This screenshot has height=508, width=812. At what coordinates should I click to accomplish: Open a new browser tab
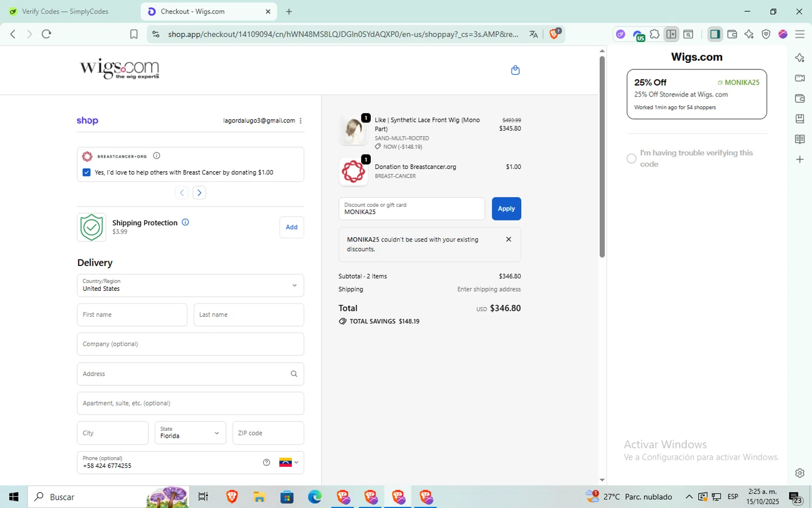[289, 11]
